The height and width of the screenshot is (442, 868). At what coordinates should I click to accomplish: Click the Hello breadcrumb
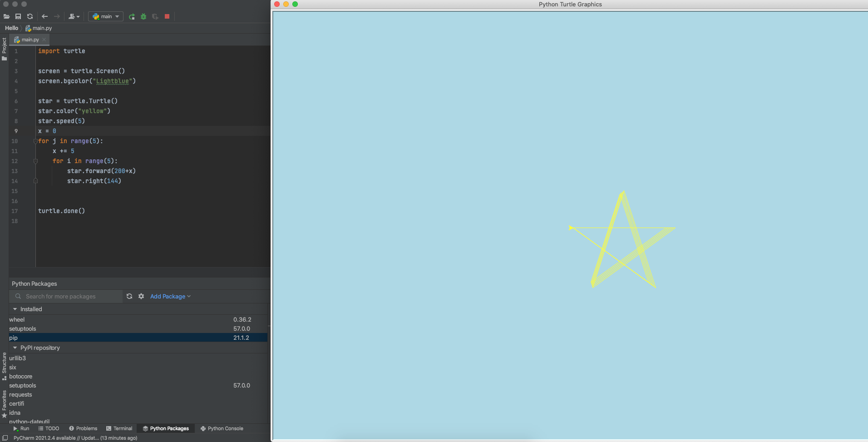click(x=11, y=28)
